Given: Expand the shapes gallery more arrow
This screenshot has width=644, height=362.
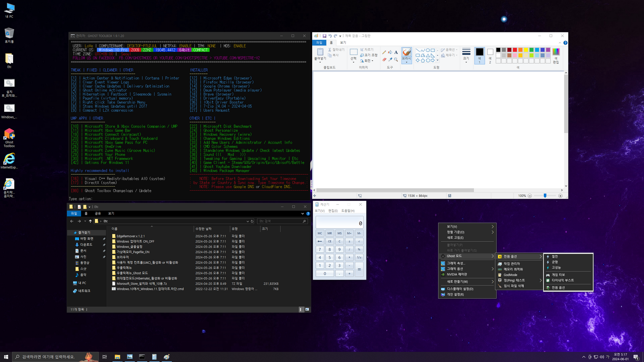Looking at the screenshot, I should 438,60.
